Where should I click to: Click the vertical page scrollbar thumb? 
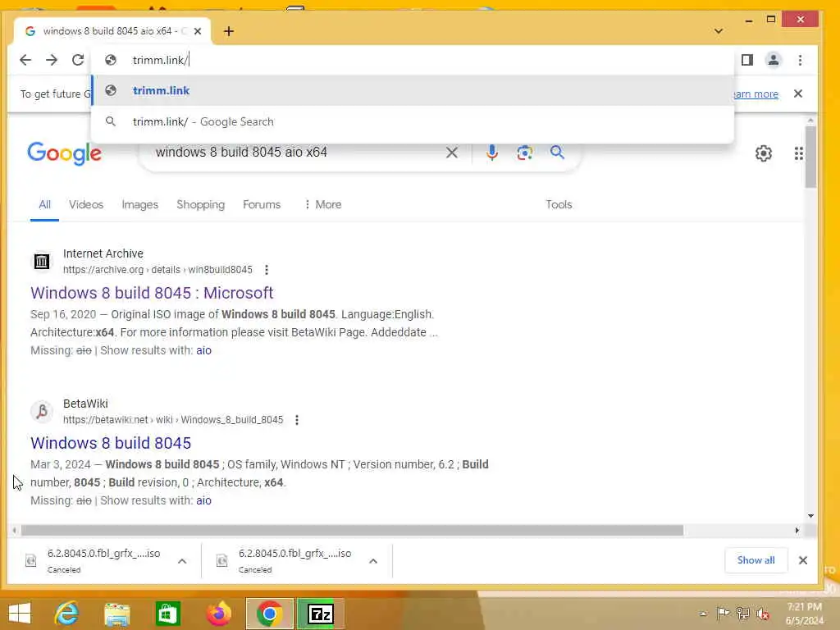point(810,157)
